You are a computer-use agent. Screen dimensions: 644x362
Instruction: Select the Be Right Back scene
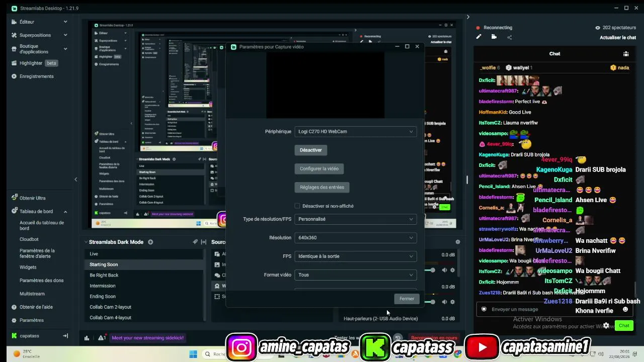[144, 275]
